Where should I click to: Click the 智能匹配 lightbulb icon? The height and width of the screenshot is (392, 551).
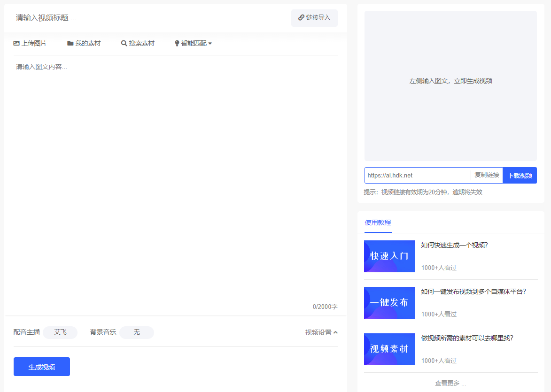pyautogui.click(x=177, y=43)
